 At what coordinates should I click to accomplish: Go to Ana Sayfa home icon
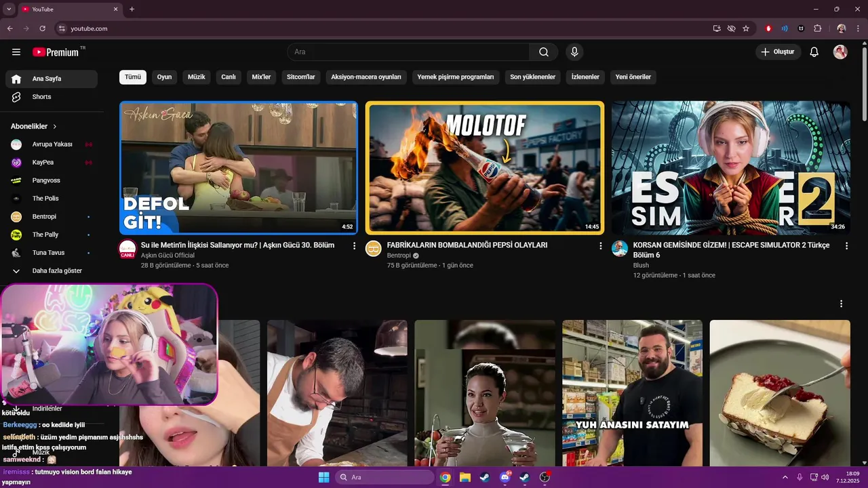16,79
